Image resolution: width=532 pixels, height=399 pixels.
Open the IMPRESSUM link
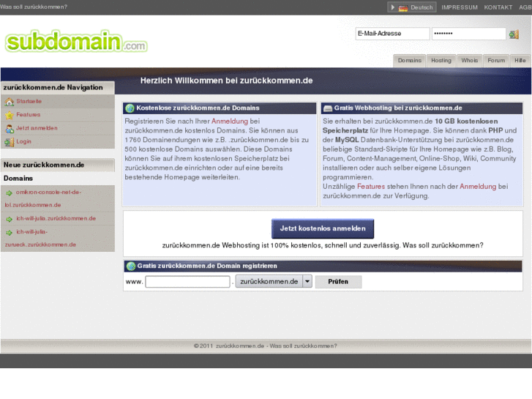(460, 7)
